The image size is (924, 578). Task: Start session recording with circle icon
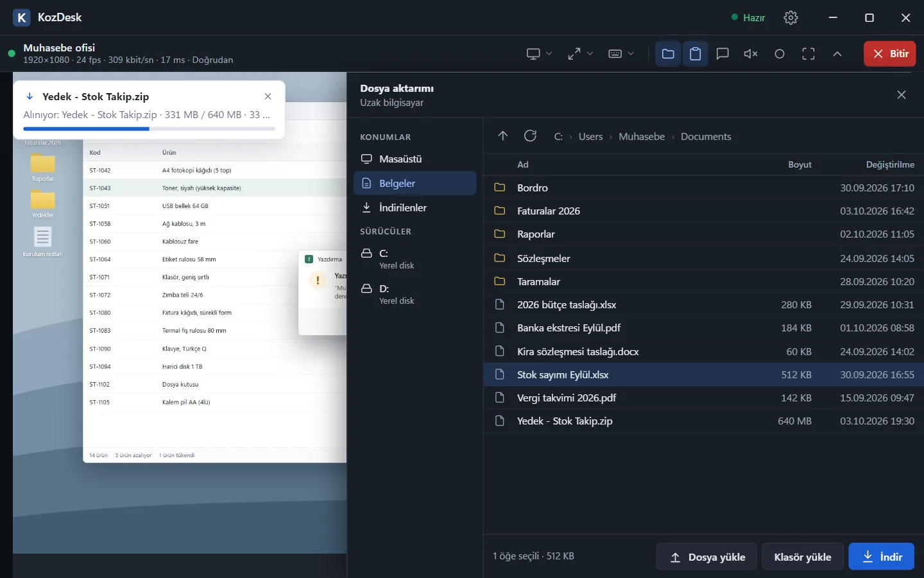(780, 54)
